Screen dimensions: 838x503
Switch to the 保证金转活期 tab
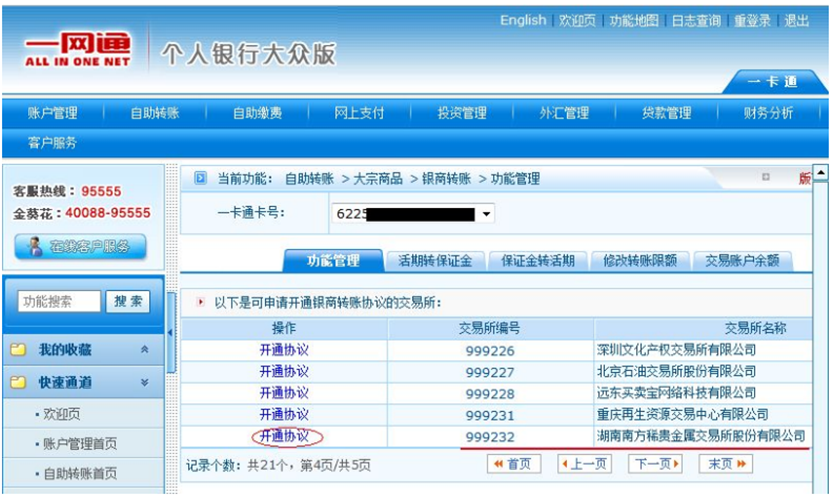(538, 261)
